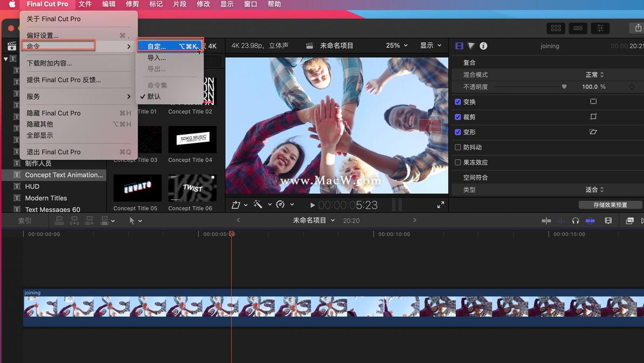Open the 文件 menu
Screen dimensions: 644x363
tap(85, 4)
